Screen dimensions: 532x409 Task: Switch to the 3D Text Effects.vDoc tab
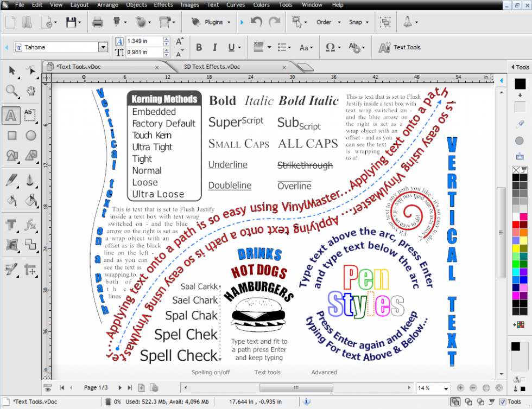212,67
